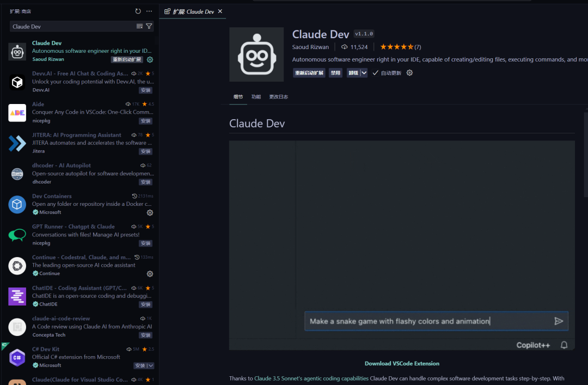588x385 pixels.
Task: Click the C# Dev Kit icon
Action: pyautogui.click(x=17, y=358)
